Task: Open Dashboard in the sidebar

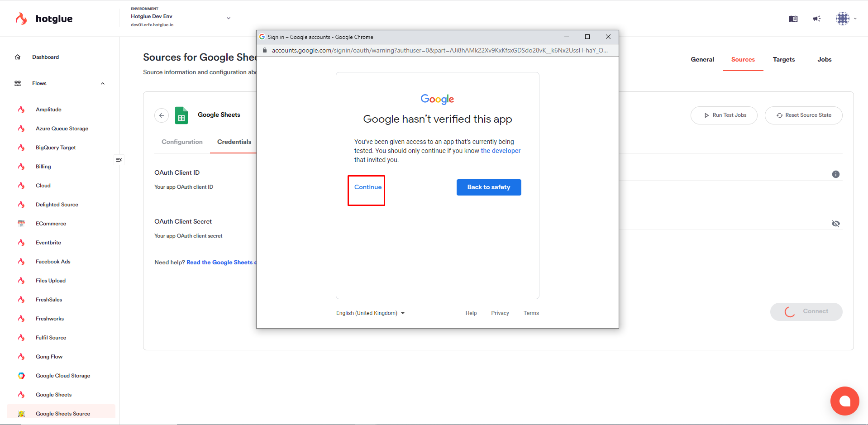Action: coord(45,57)
